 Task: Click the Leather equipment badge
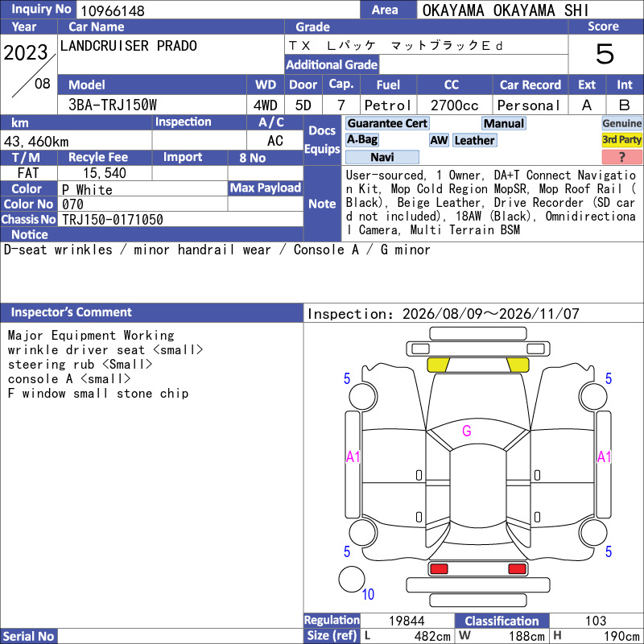pos(474,140)
